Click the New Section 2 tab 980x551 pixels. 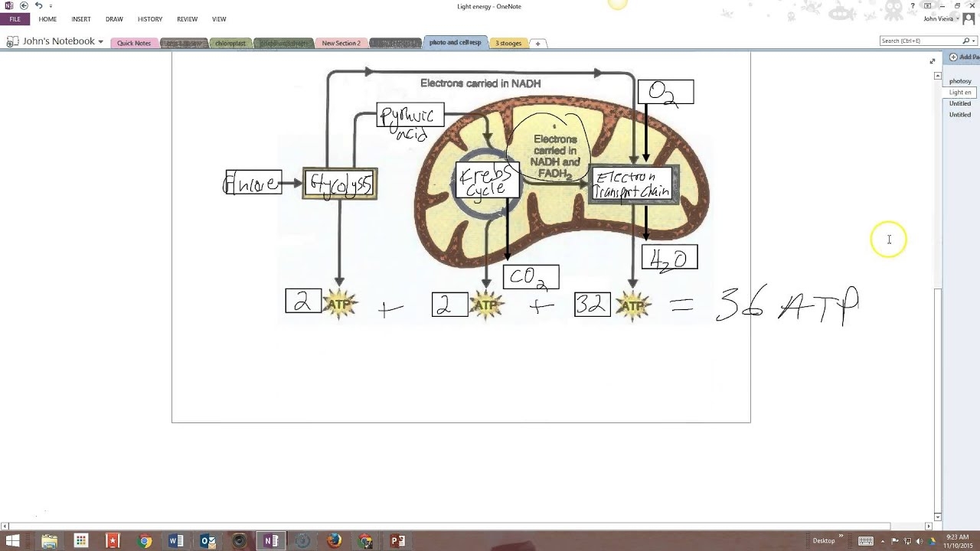click(x=341, y=43)
